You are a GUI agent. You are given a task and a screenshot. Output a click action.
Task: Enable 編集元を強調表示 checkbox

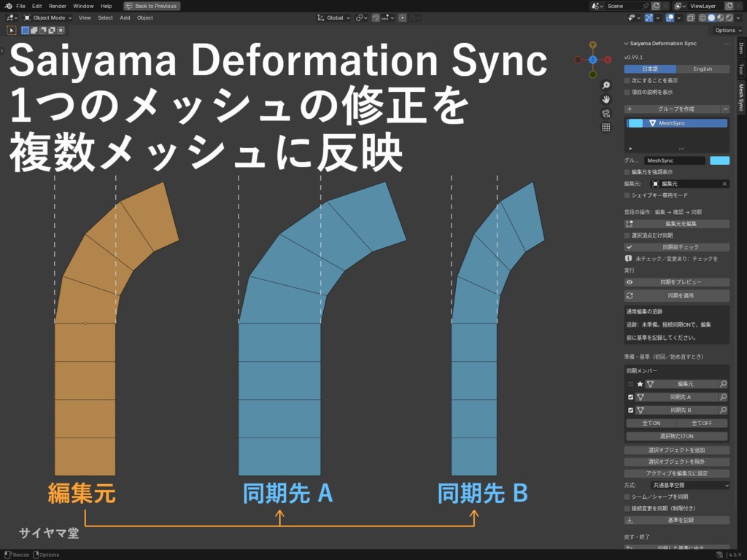627,172
